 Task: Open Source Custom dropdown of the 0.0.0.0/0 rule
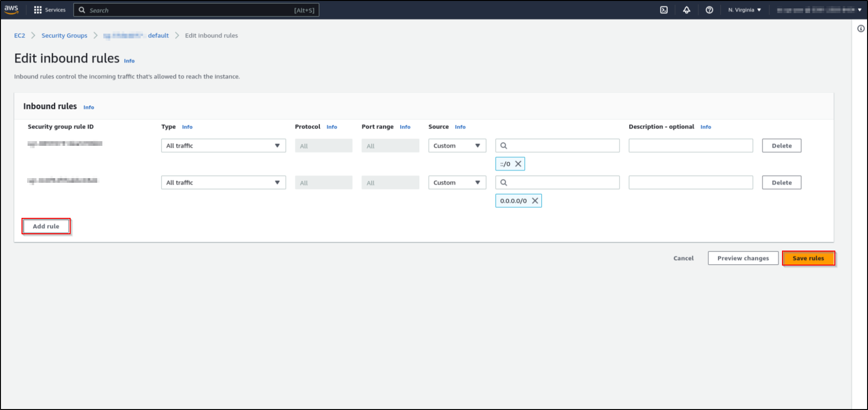pos(457,182)
